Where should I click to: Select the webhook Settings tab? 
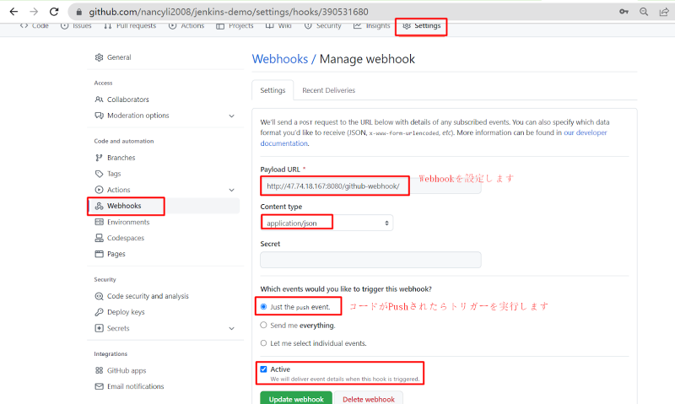272,90
